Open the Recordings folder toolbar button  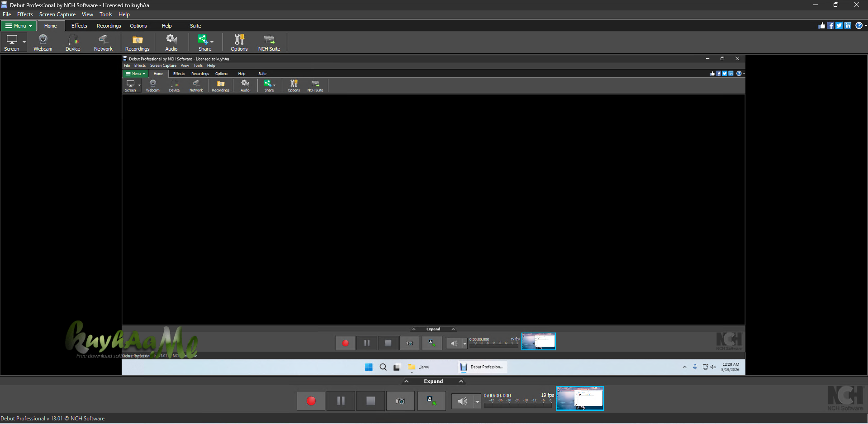(138, 42)
